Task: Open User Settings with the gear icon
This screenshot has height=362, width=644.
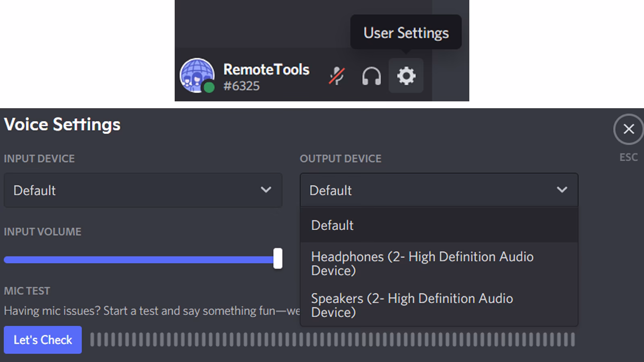Action: point(406,76)
